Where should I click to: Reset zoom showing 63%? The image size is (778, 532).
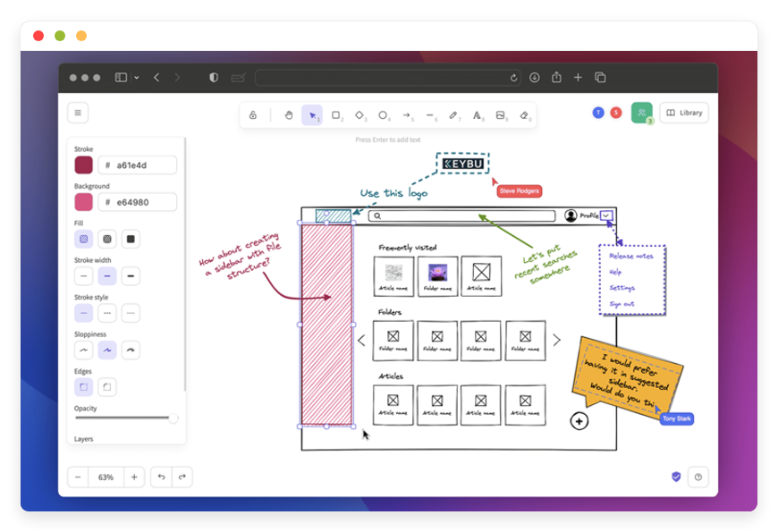point(106,477)
